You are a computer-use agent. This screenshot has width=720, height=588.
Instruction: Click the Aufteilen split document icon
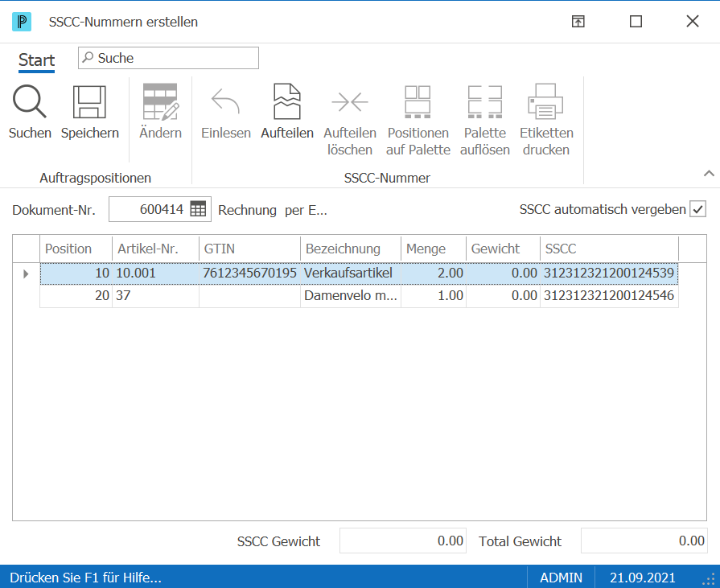[x=287, y=101]
